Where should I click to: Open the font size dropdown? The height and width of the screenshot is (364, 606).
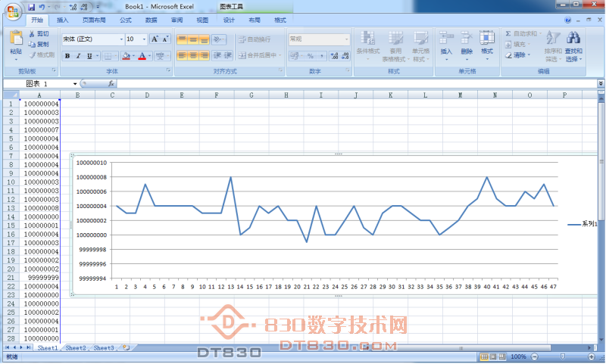143,39
